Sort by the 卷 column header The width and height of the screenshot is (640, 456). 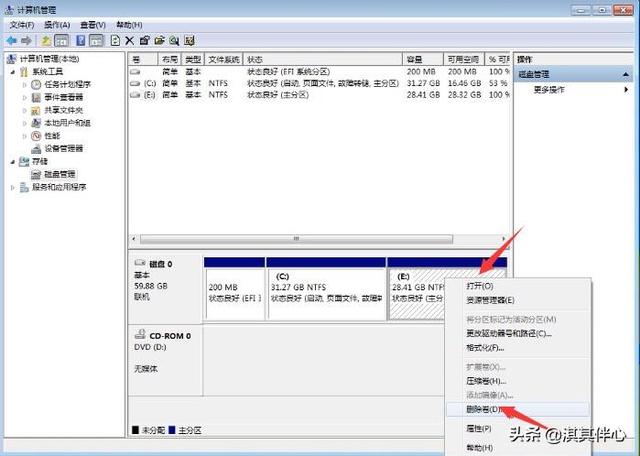[143, 59]
